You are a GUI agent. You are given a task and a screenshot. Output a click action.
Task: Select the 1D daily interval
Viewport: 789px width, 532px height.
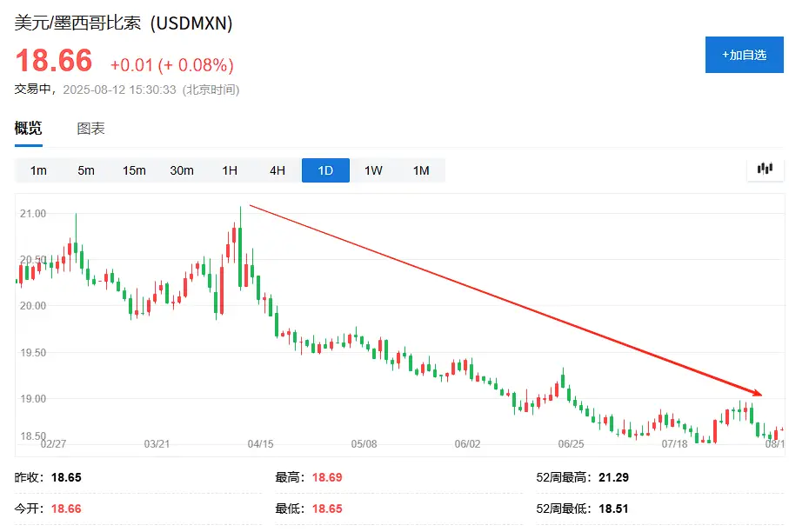[325, 170]
